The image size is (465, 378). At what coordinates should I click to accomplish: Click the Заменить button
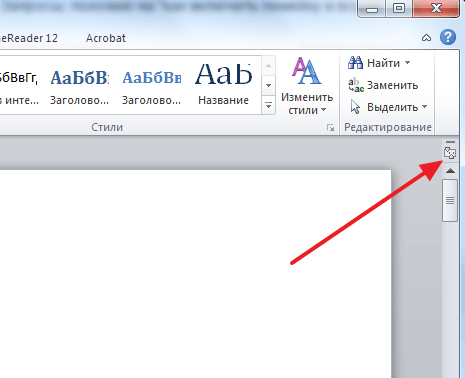383,85
